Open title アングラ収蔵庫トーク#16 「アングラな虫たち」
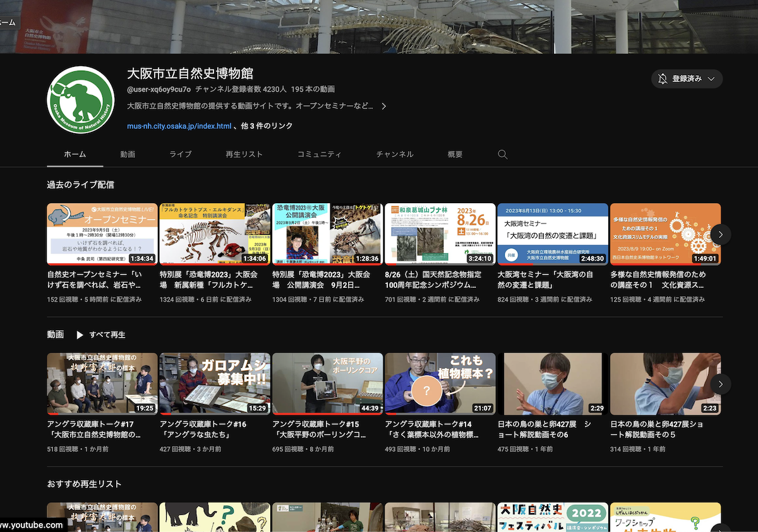This screenshot has width=758, height=532. coord(203,430)
